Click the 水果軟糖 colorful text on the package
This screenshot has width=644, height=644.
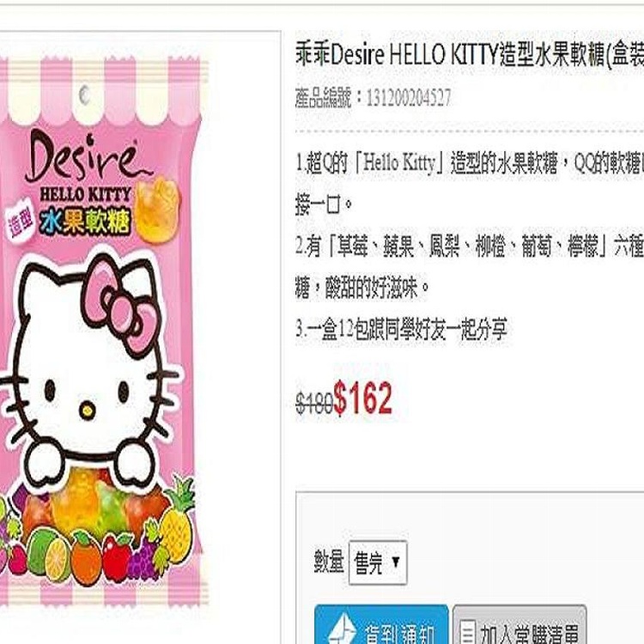[x=86, y=221]
